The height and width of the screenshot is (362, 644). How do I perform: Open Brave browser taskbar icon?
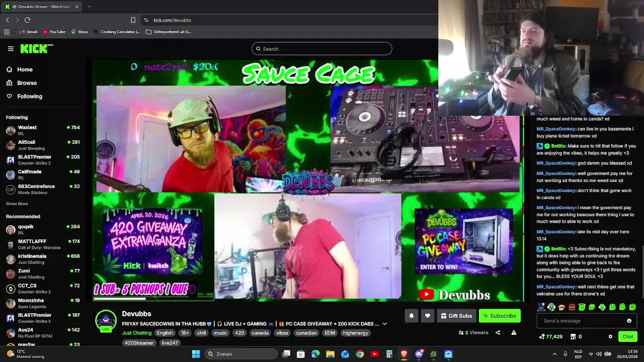tap(404, 354)
